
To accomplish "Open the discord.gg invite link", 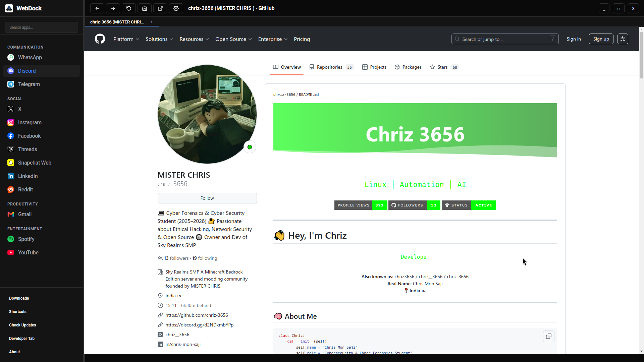I will [199, 325].
